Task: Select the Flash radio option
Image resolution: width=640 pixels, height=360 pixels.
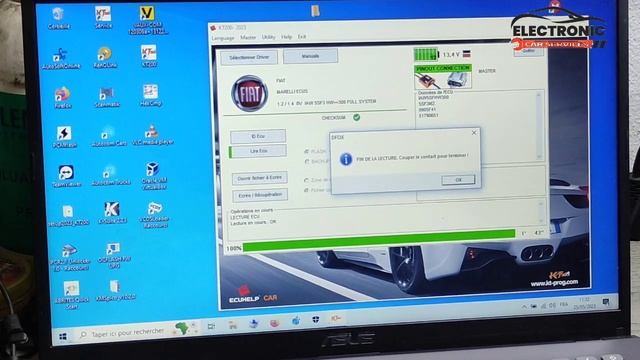Action: click(307, 151)
